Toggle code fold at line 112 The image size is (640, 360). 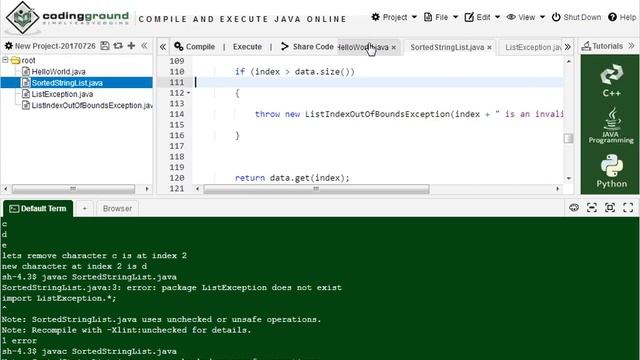pyautogui.click(x=188, y=93)
